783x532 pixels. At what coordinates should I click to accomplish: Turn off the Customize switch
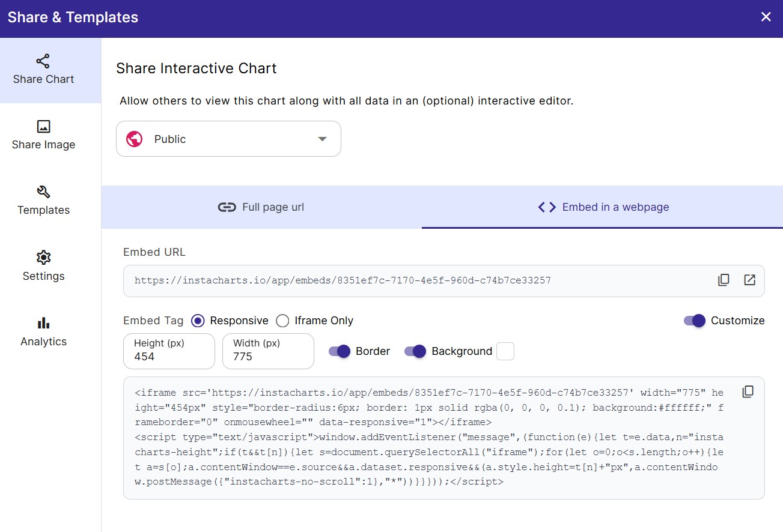pyautogui.click(x=694, y=321)
